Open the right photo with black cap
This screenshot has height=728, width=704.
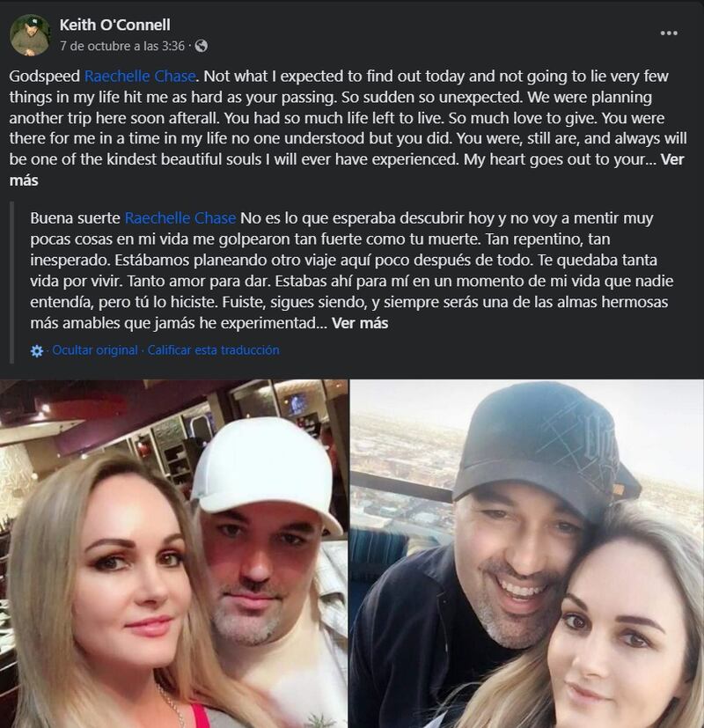click(x=527, y=554)
